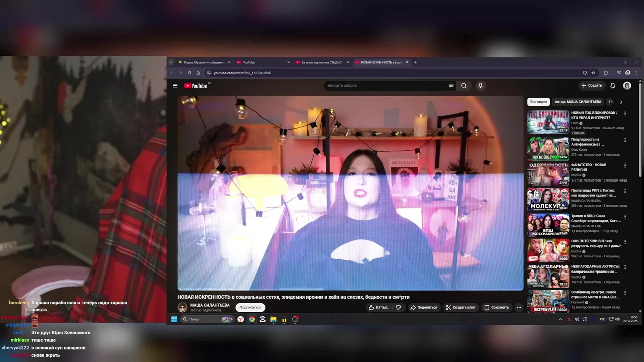Image resolution: width=644 pixels, height=362 pixels.
Task: Click the Сохранить button
Action: (497, 307)
